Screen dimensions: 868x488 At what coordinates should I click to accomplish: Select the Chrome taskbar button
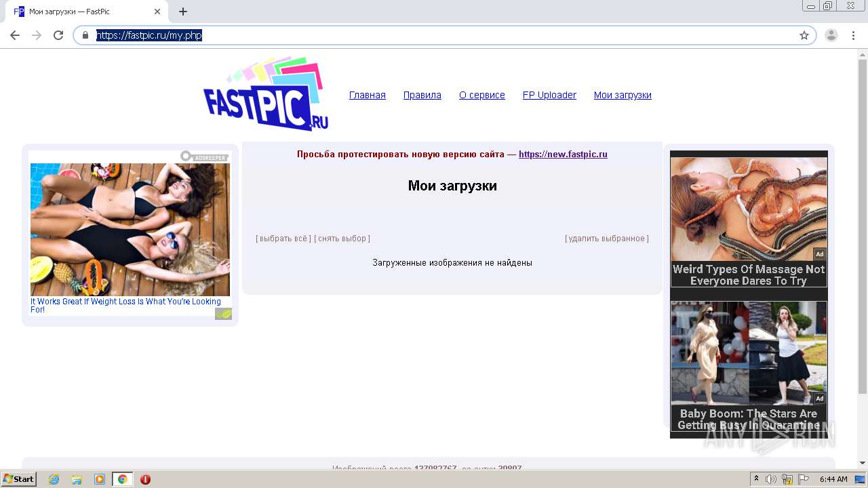[x=123, y=479]
